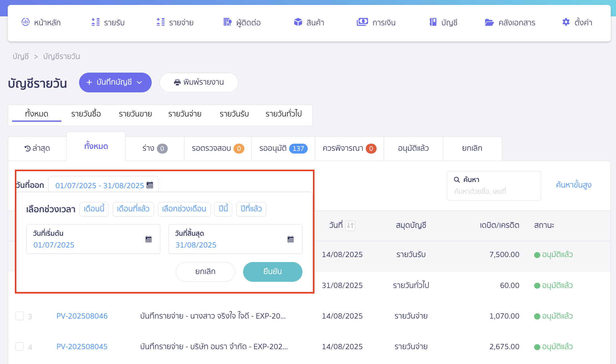Click the ยกเลิก button in date popup
This screenshot has height=364, width=616.
205,272
